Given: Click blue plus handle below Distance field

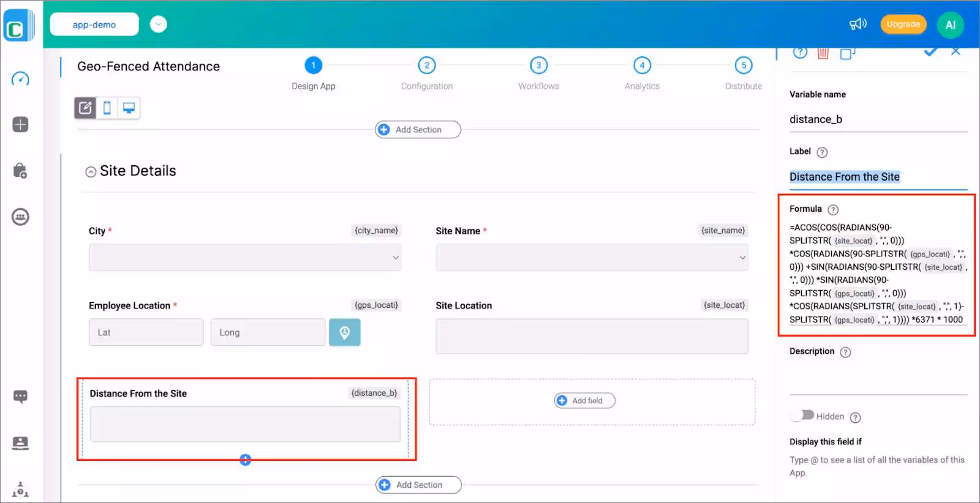Looking at the screenshot, I should click(x=245, y=460).
